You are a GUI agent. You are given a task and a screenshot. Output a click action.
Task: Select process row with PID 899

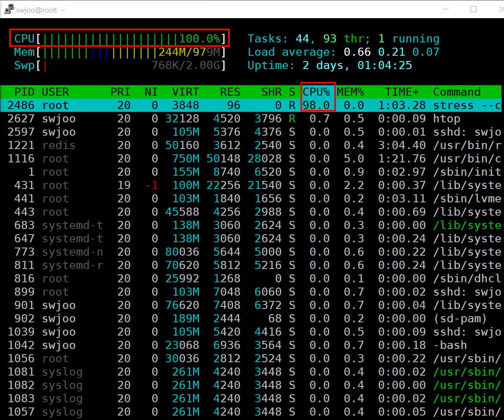251,292
